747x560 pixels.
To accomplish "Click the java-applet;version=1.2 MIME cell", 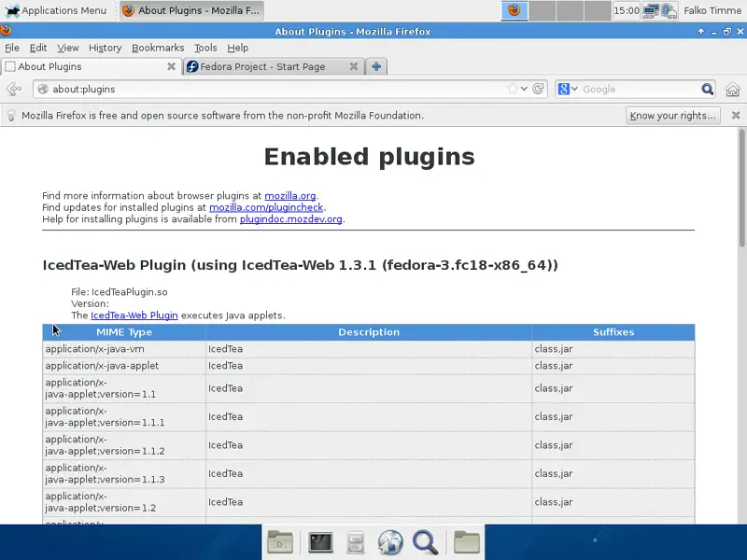I will click(x=124, y=502).
